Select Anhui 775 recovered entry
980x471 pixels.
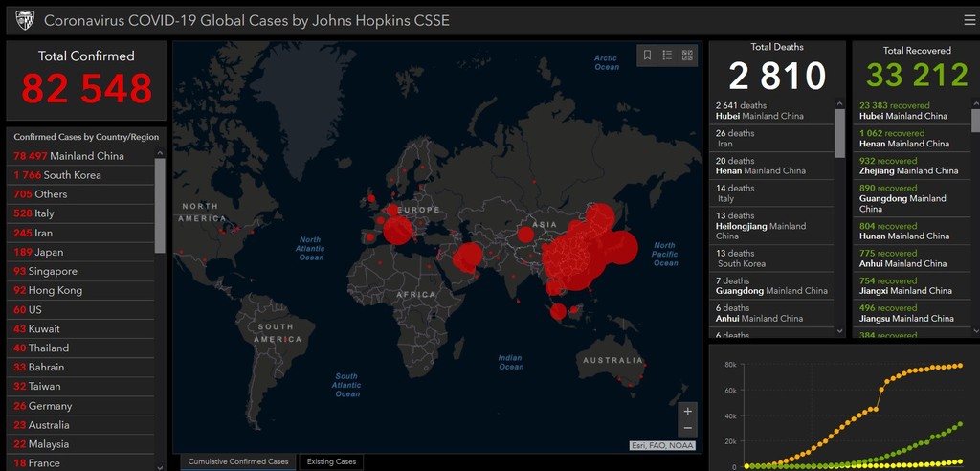pos(912,258)
